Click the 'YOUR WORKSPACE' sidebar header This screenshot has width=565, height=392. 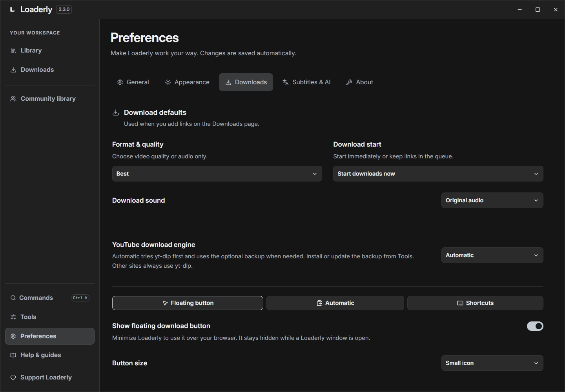click(x=35, y=33)
